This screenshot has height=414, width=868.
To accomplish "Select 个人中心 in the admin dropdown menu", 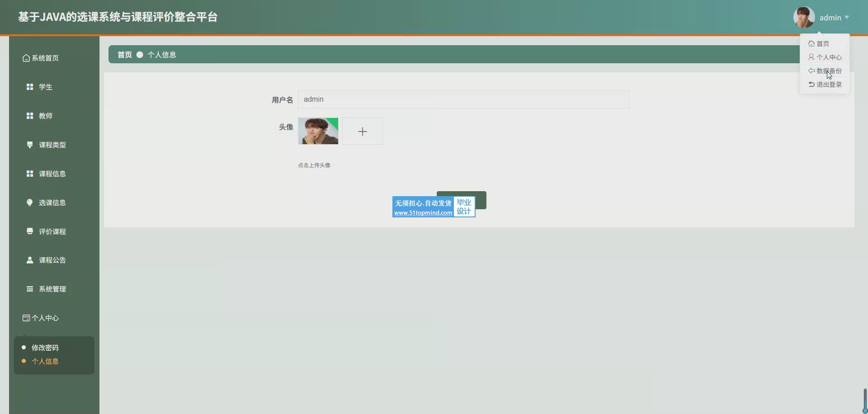I will 829,57.
